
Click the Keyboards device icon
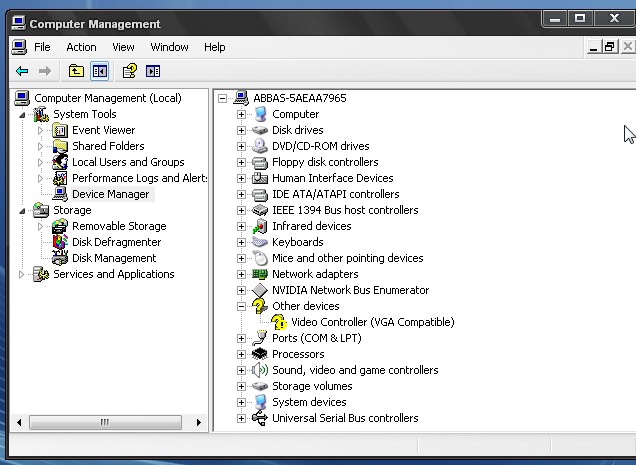(260, 242)
